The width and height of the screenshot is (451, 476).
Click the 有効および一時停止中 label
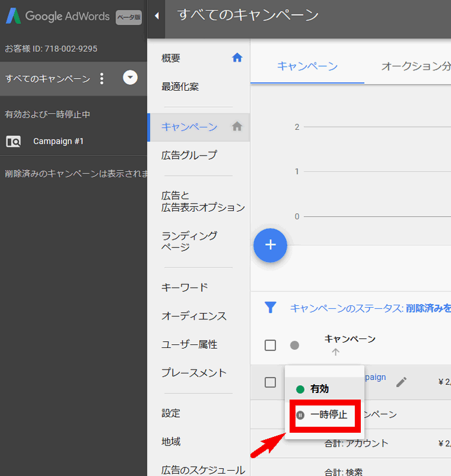tap(48, 114)
